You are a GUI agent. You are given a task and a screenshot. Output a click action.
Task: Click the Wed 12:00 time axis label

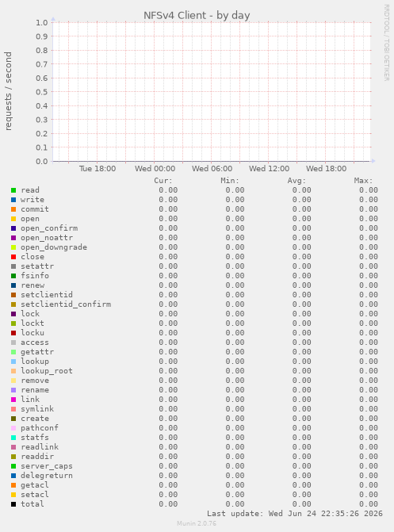point(269,169)
